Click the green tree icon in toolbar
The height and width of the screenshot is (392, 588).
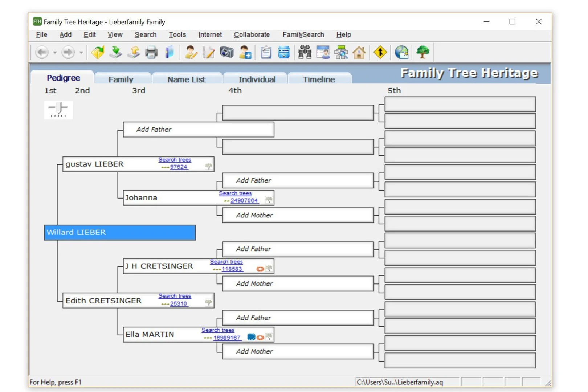click(422, 53)
